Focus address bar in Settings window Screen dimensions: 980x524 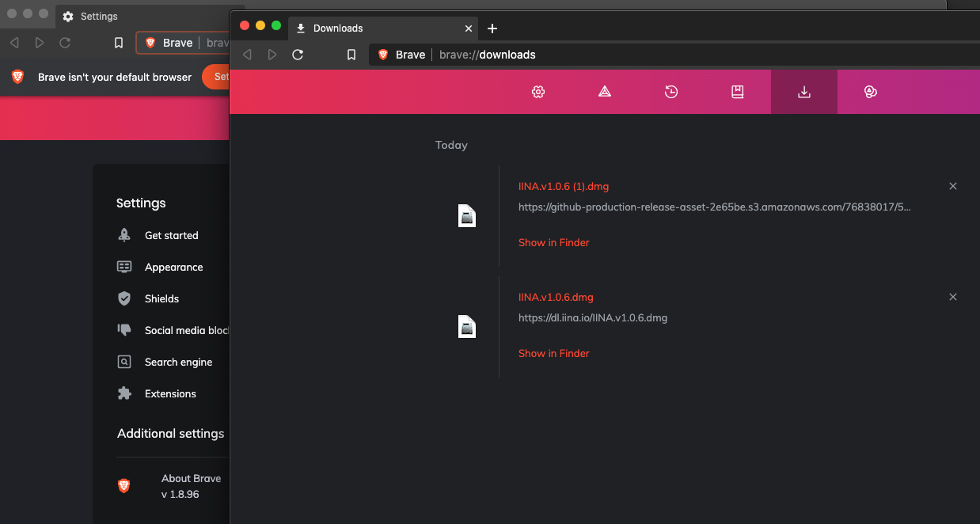coord(183,43)
